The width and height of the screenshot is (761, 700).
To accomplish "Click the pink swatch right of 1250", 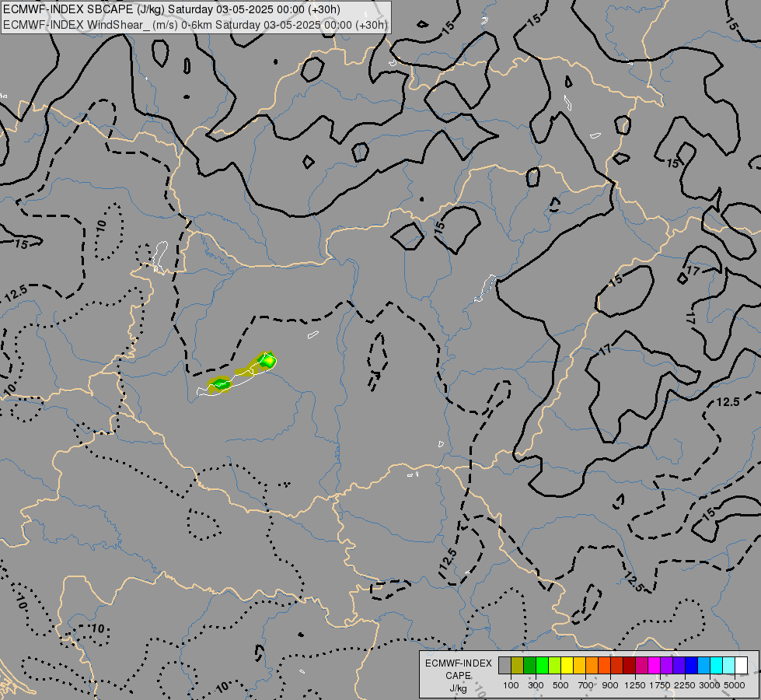I will (x=641, y=665).
